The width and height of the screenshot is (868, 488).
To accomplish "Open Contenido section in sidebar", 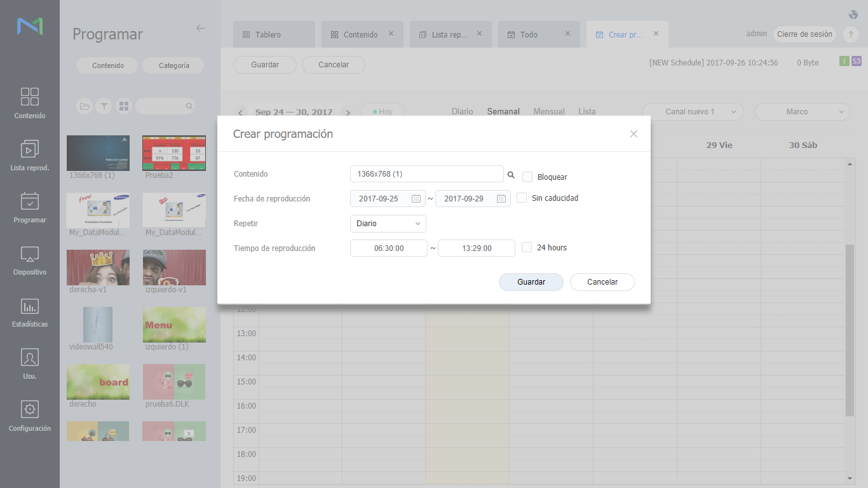I will coord(30,104).
